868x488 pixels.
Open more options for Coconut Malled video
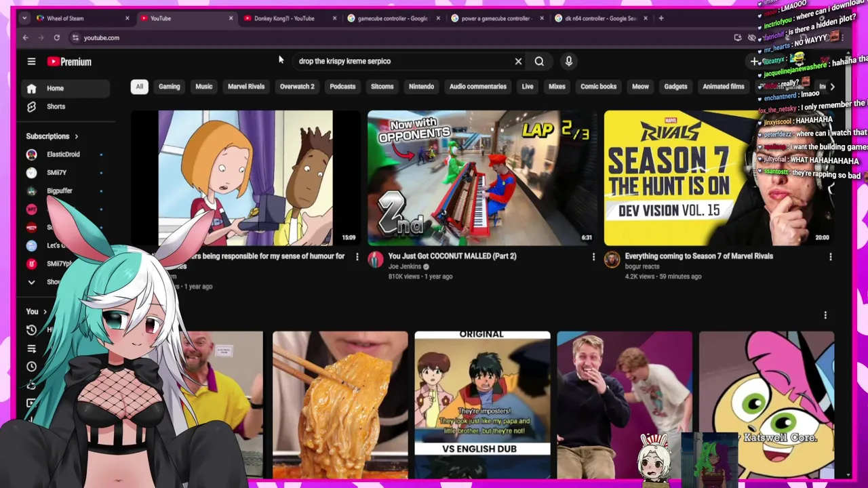pyautogui.click(x=593, y=257)
